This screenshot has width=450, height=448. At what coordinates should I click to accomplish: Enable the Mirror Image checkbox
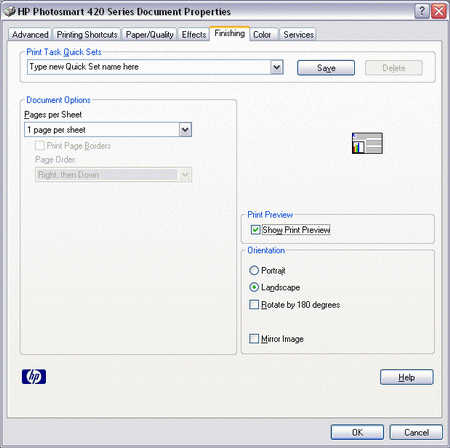pos(254,339)
